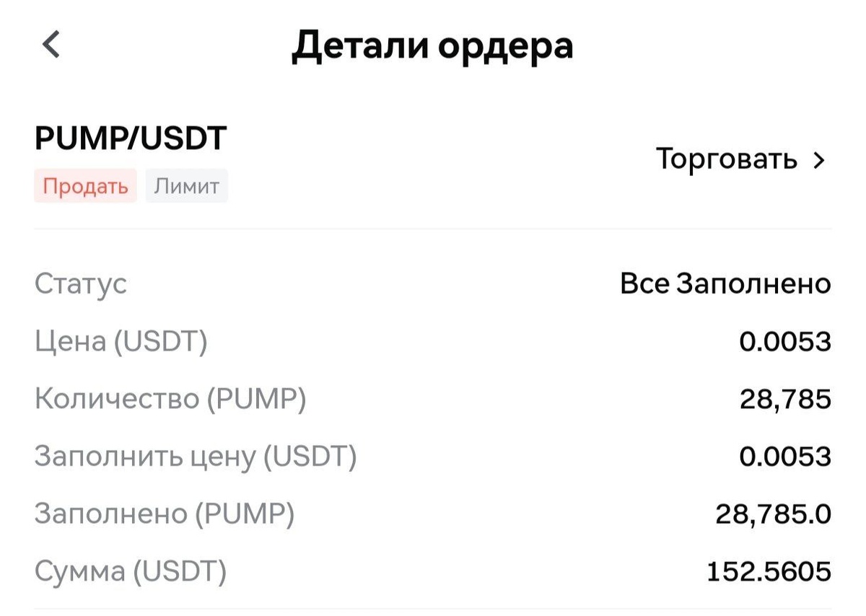Screen dimensions: 866x616
Task: Select the Все Заполнено status value
Action: pyautogui.click(x=725, y=283)
